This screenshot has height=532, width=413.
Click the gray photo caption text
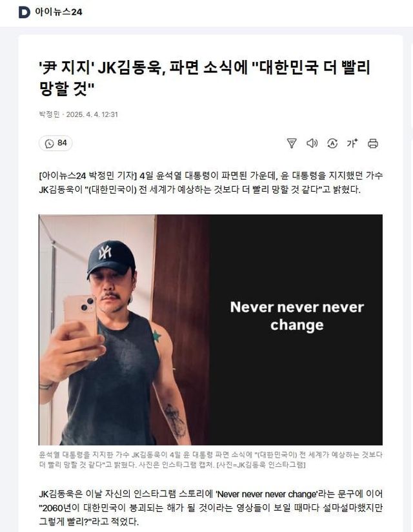point(210,460)
